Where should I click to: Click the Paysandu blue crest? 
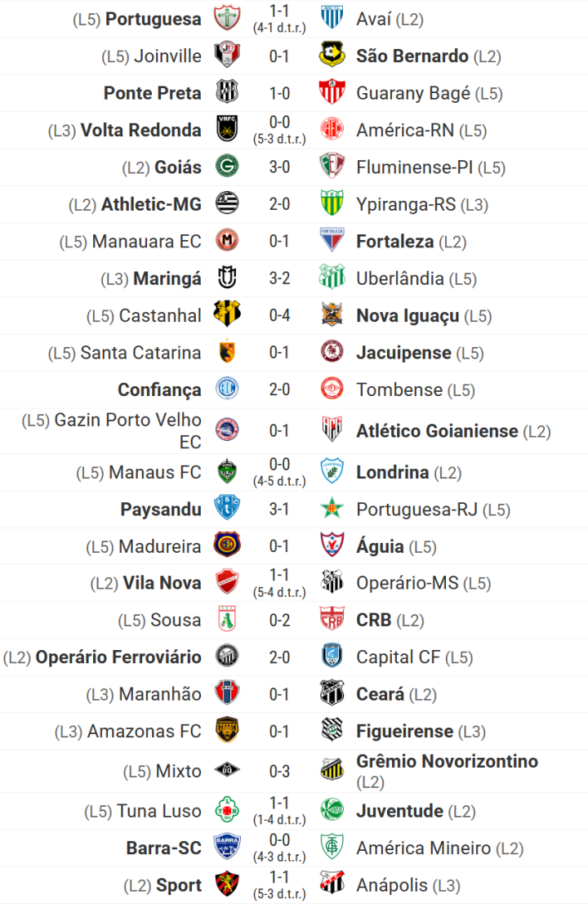(x=226, y=509)
